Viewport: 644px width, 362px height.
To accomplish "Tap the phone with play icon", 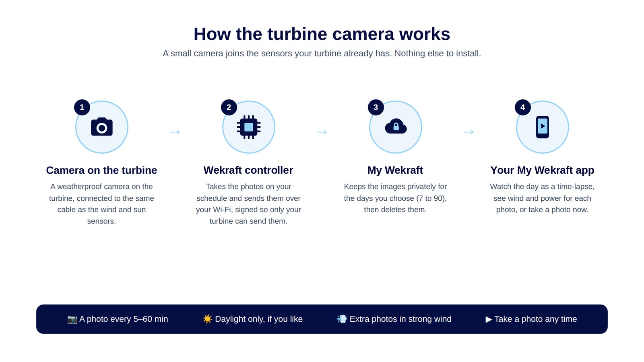I will (543, 127).
